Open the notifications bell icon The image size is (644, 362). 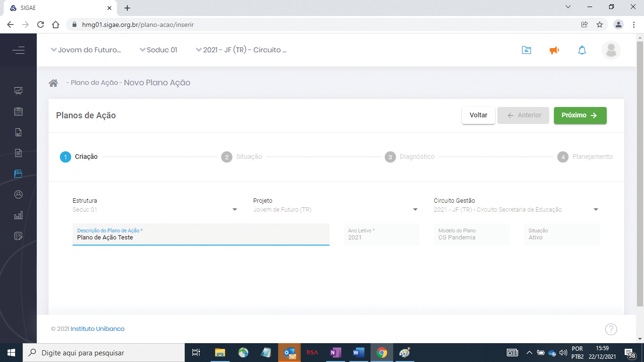pos(582,50)
